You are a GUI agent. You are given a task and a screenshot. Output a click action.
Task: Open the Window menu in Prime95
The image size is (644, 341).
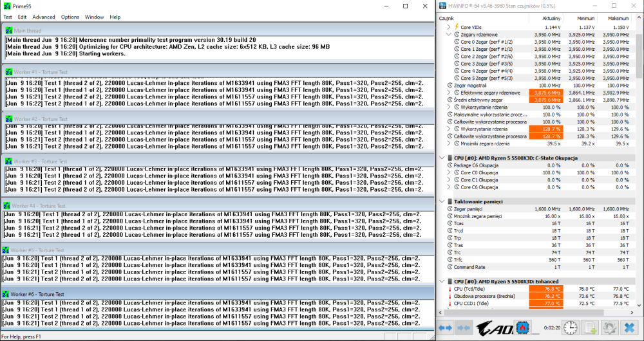94,17
